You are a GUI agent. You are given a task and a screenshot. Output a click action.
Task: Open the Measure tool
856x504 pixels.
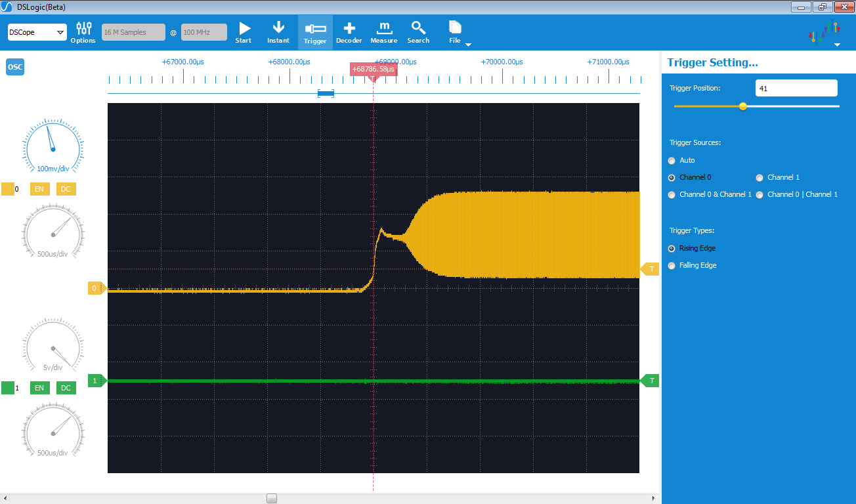point(383,32)
